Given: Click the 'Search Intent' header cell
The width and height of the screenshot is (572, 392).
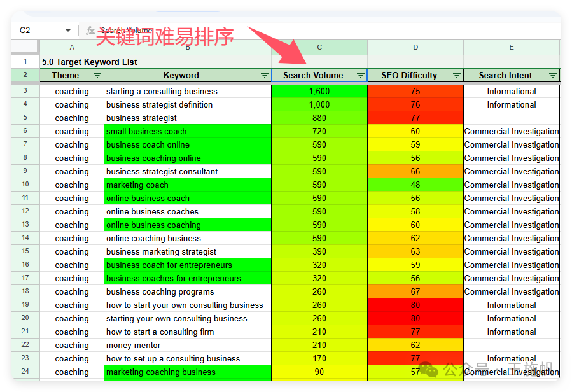Looking at the screenshot, I should (512, 75).
